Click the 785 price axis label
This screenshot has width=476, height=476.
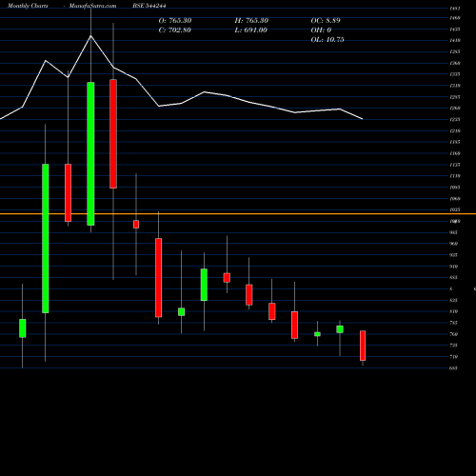coord(454,323)
